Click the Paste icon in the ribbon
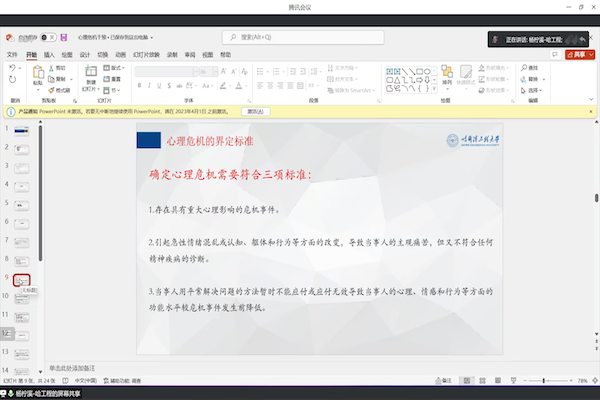 click(39, 73)
